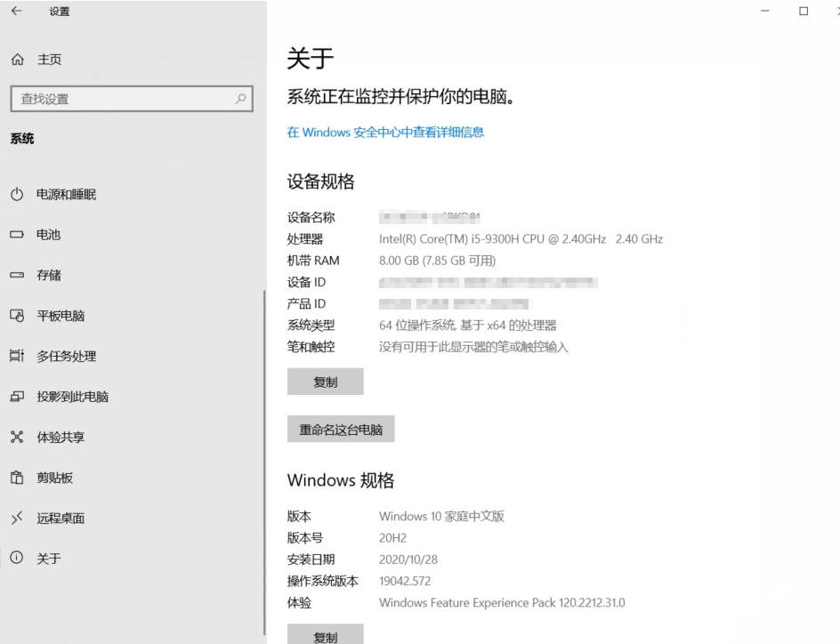Click version number 20H2

[x=392, y=538]
